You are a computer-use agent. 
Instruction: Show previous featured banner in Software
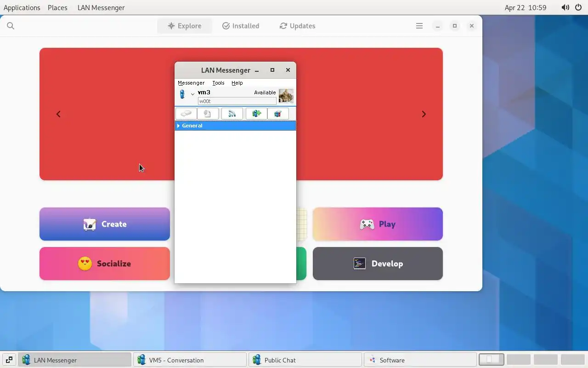coord(58,114)
